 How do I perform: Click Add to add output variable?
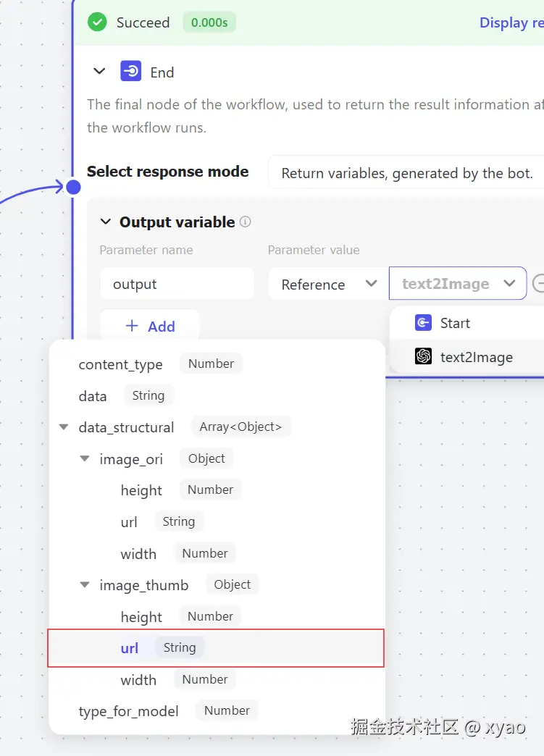(x=150, y=326)
